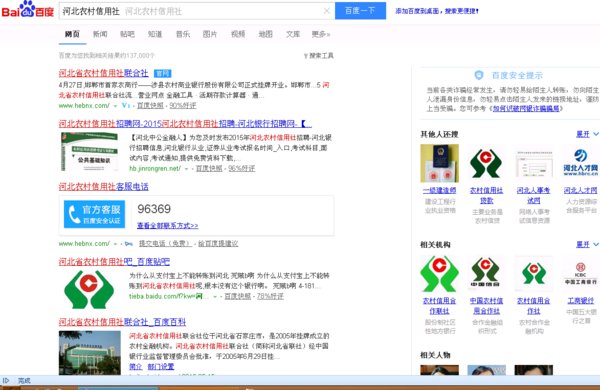Click small 农村信用合作社 logo image

533,274
